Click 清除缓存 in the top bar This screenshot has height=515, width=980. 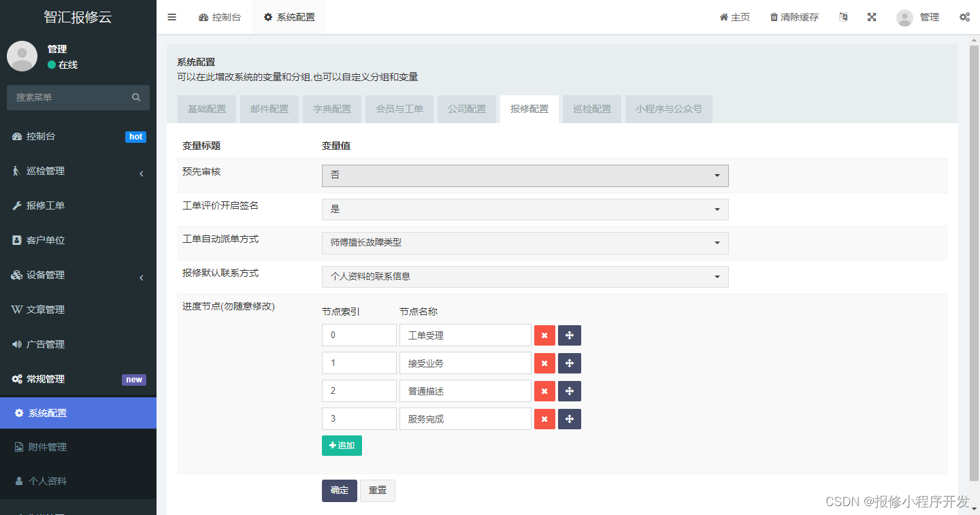(794, 17)
